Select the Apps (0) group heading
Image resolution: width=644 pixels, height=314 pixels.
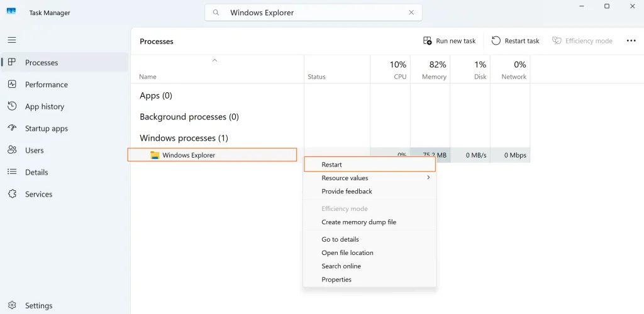click(x=156, y=95)
